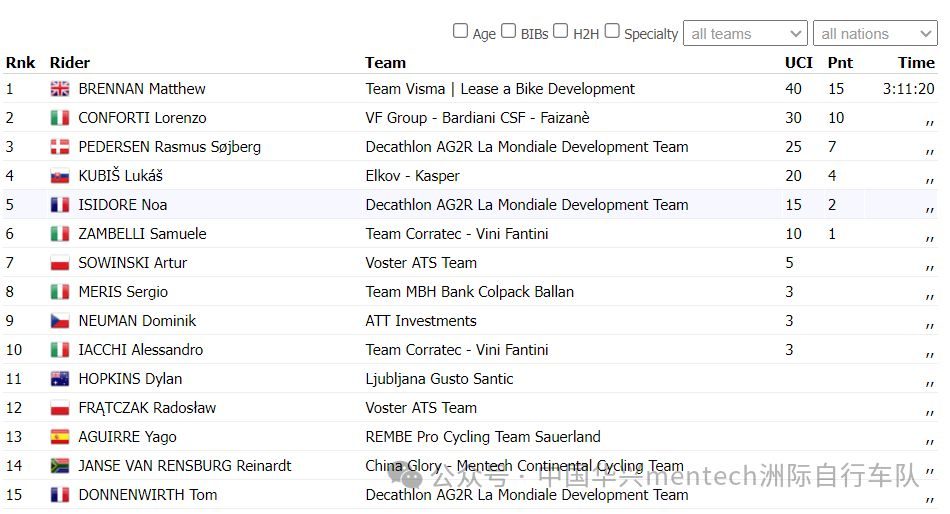Tick the BIBs checkbox

508,31
